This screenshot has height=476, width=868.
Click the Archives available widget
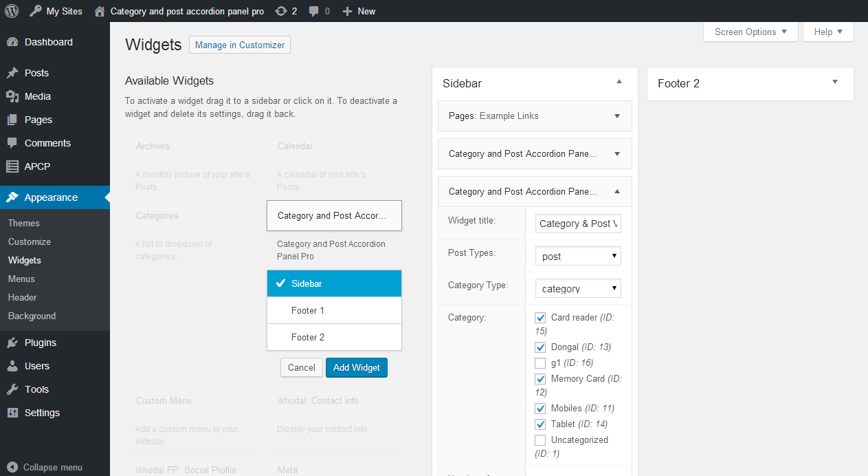pos(193,146)
